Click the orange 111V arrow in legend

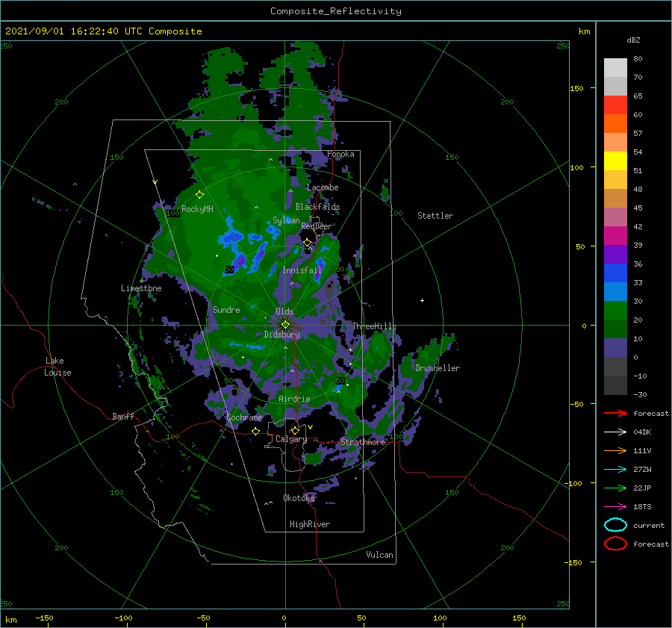tap(615, 450)
